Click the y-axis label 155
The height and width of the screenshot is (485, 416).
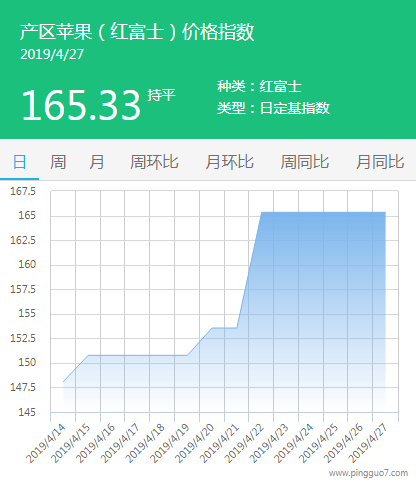pyautogui.click(x=27, y=314)
